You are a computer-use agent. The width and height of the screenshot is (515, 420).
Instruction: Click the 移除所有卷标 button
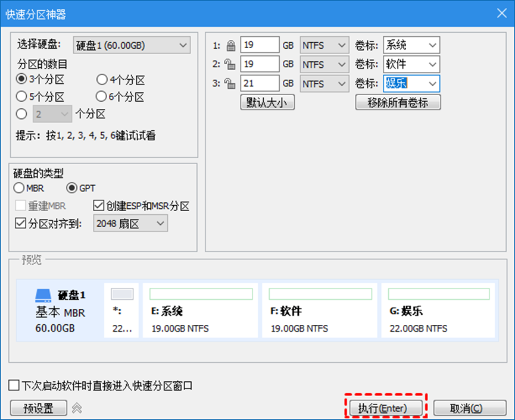[x=398, y=102]
